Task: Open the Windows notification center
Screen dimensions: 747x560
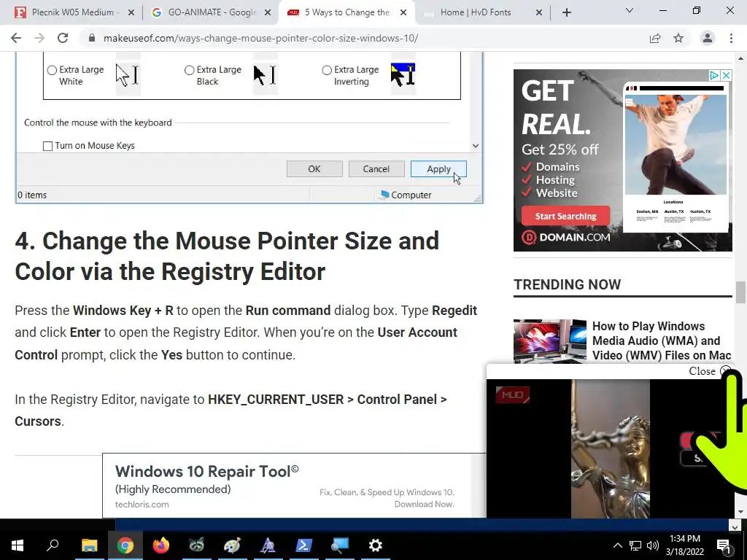Action: click(x=724, y=545)
